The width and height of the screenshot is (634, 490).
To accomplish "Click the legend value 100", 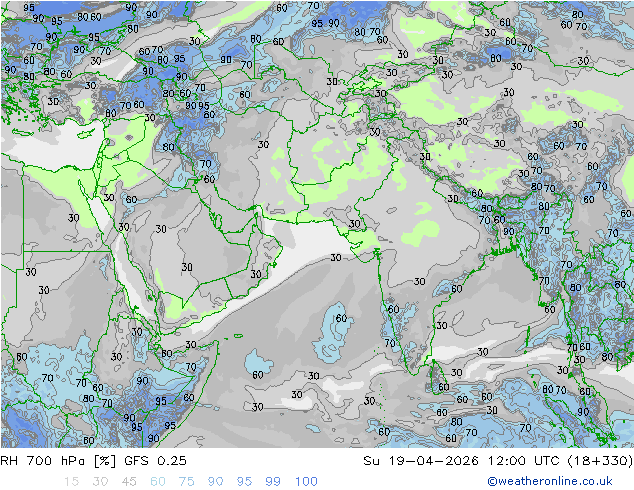I will [306, 481].
